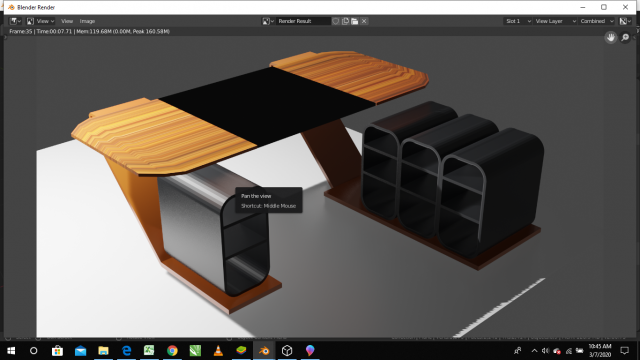
Task: Open the Slot 1 dropdown
Action: point(518,21)
